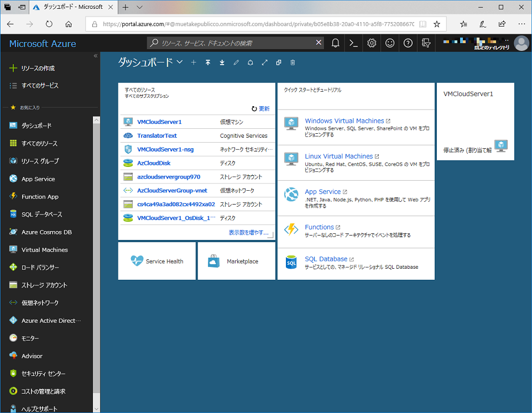
Task: Click the sidebar scroll down arrow
Action: coord(96,409)
